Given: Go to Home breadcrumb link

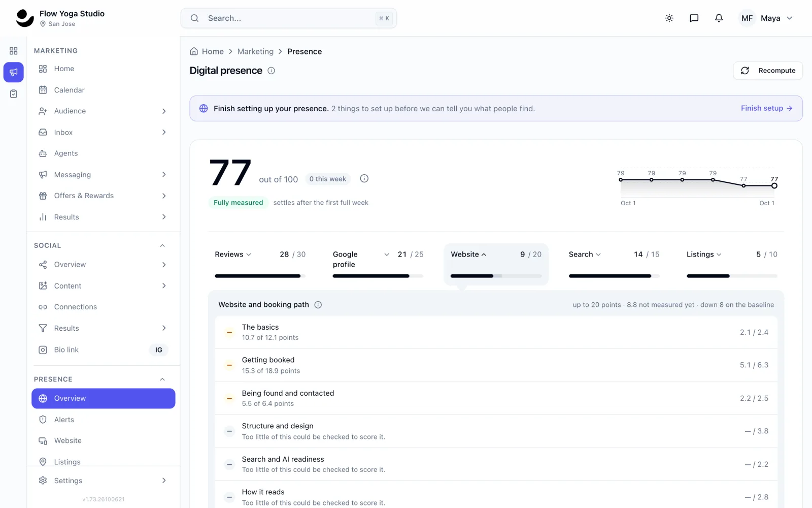Looking at the screenshot, I should 213,51.
